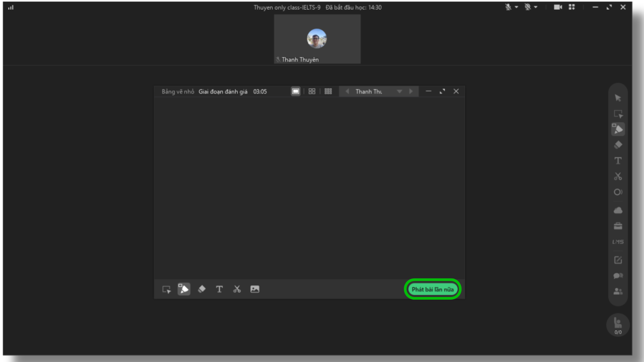Select the eraser tool in right sidebar

coord(618,145)
